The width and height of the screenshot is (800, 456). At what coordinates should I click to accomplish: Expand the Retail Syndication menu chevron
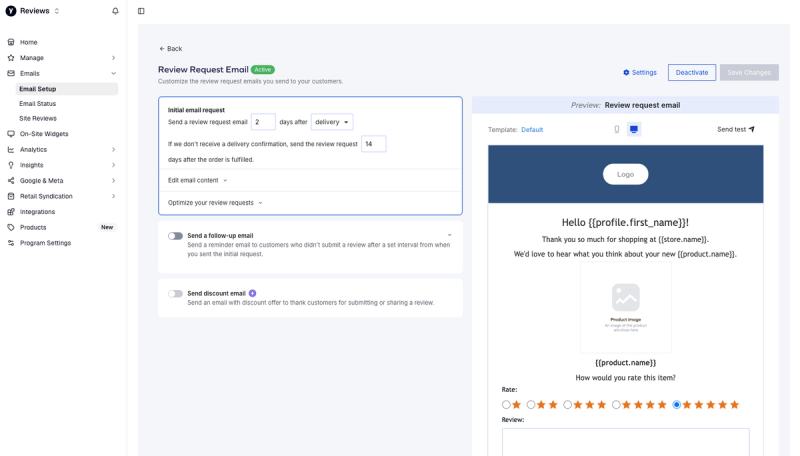(113, 196)
